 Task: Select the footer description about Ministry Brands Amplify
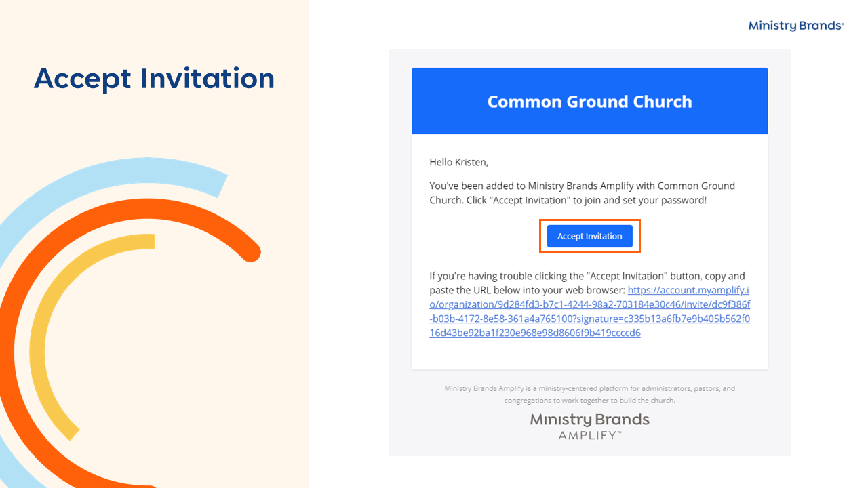[589, 394]
